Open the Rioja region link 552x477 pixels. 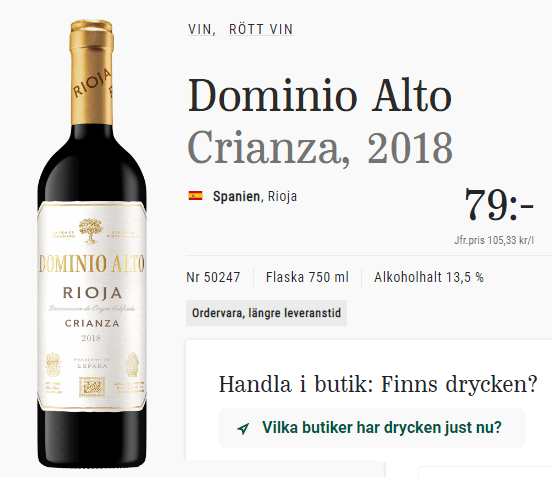[x=282, y=196]
